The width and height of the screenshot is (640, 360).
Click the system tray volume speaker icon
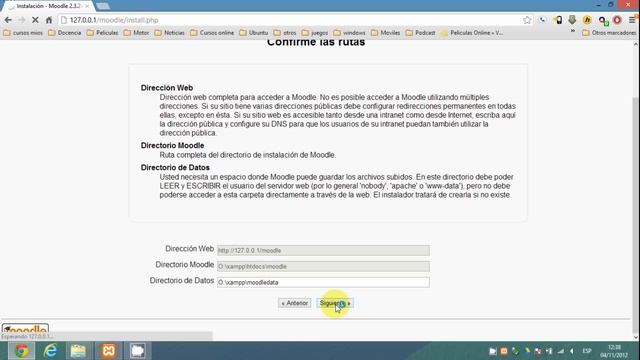tap(572, 351)
